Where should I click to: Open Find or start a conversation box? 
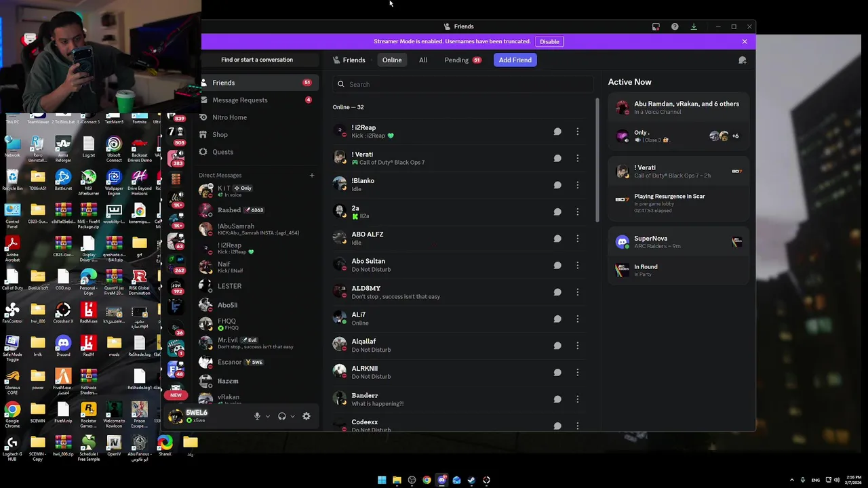tap(257, 60)
